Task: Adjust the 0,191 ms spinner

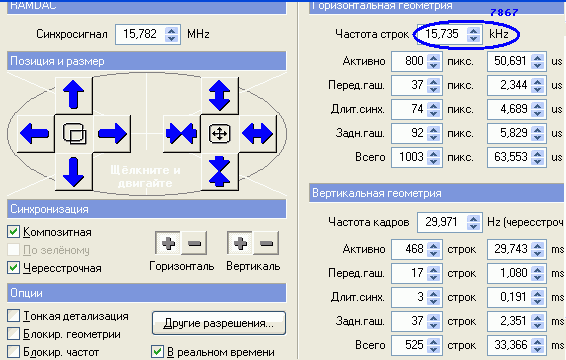Action: (538, 297)
